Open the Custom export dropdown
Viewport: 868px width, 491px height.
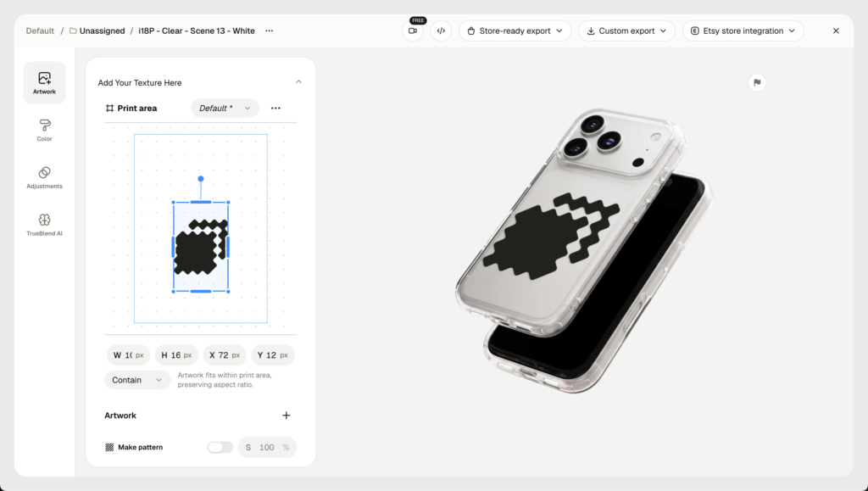coord(626,31)
